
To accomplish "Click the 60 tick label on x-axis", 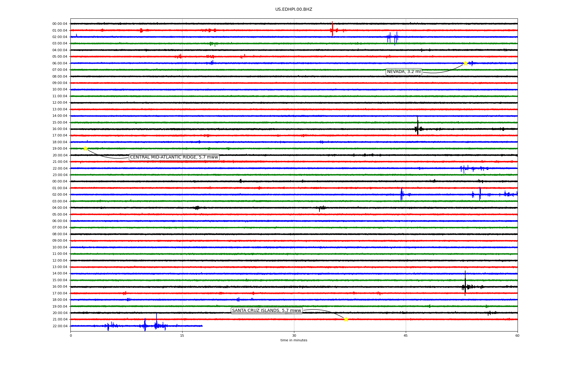I will pos(517,335).
